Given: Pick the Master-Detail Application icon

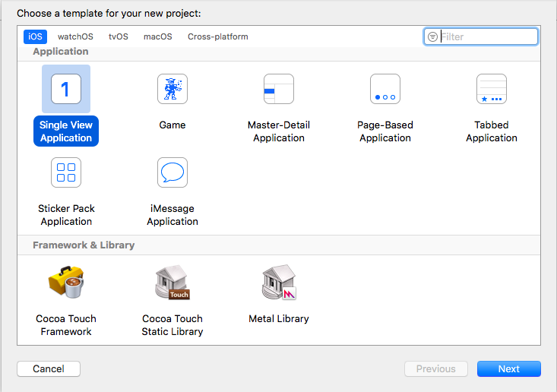Looking at the screenshot, I should point(279,89).
